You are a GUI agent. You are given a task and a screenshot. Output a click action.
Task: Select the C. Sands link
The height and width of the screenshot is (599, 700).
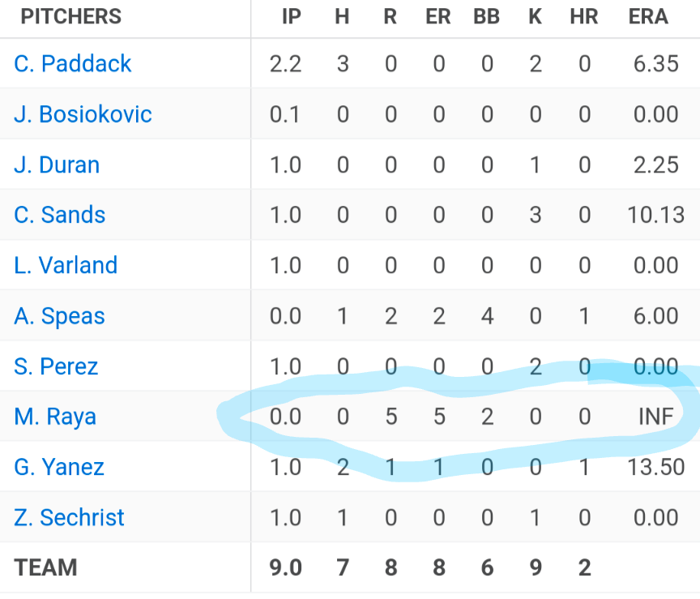(60, 215)
